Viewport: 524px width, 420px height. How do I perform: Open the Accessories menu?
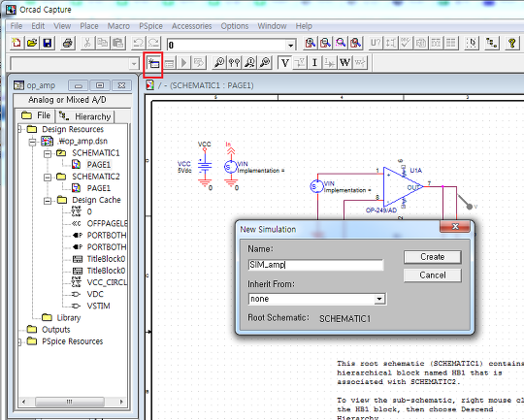click(x=192, y=26)
